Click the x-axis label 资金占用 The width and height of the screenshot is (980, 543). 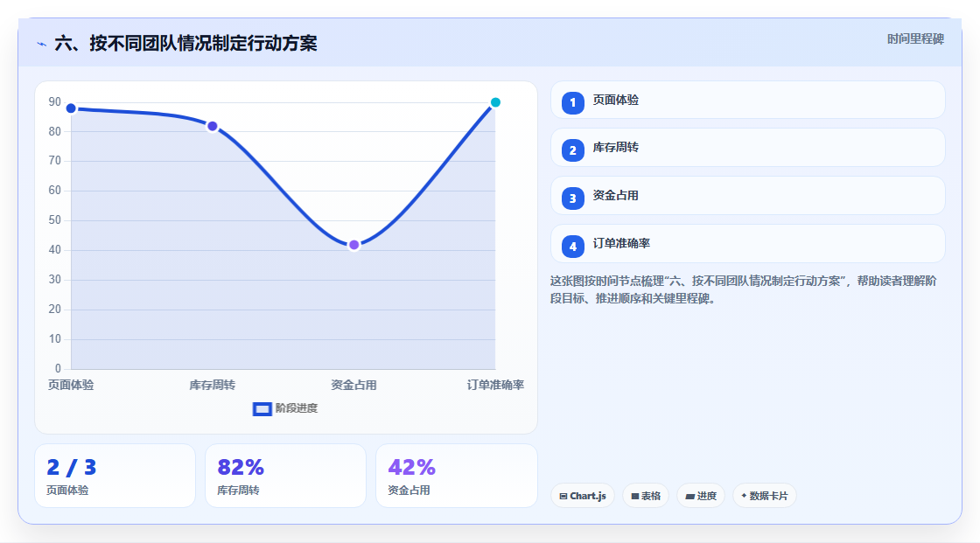pos(353,385)
